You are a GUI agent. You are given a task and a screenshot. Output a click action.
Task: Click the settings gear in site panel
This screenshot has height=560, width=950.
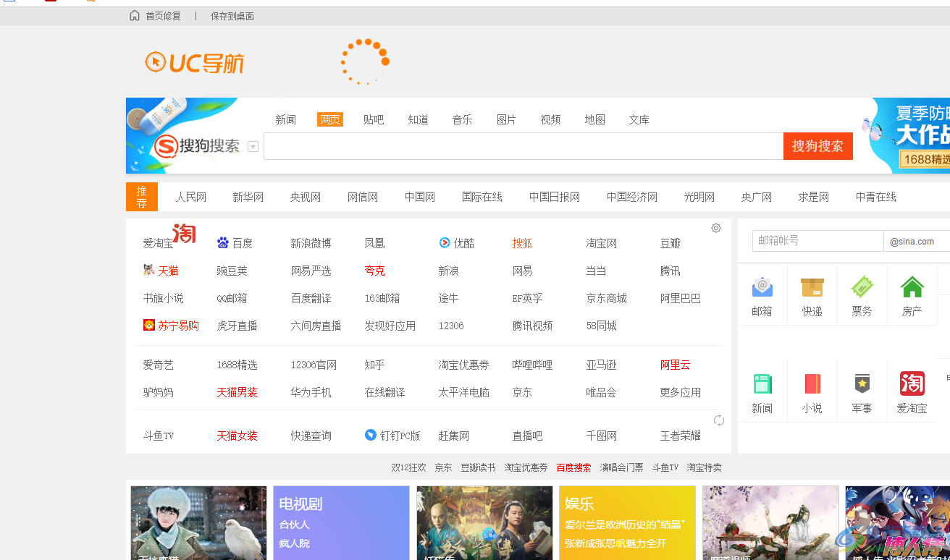715,228
